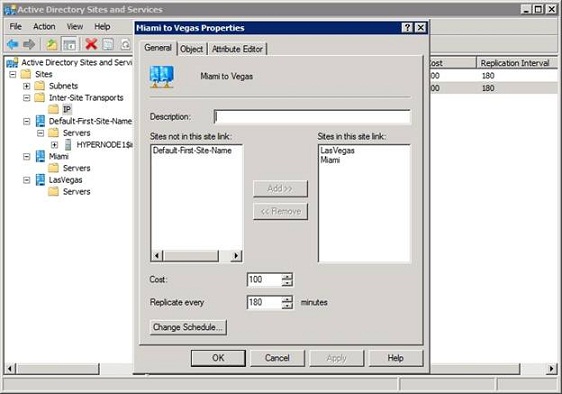
Task: Decrease the Cost value with down arrow
Action: [x=287, y=283]
